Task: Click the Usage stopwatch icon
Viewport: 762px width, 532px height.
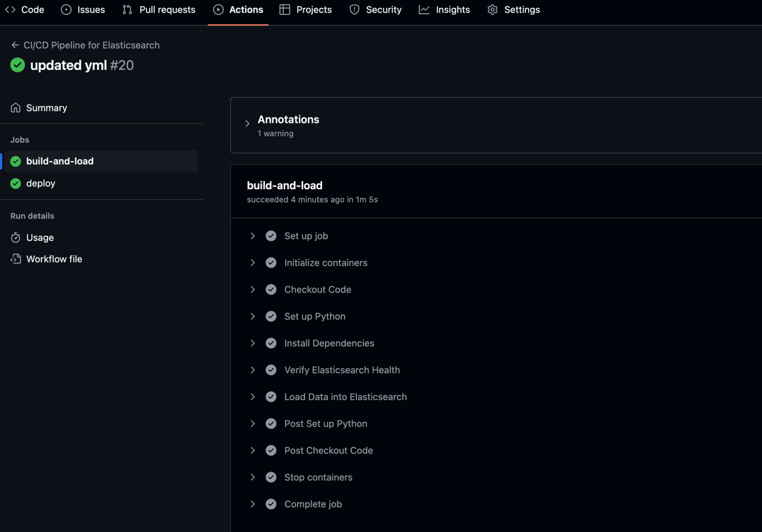Action: point(15,237)
